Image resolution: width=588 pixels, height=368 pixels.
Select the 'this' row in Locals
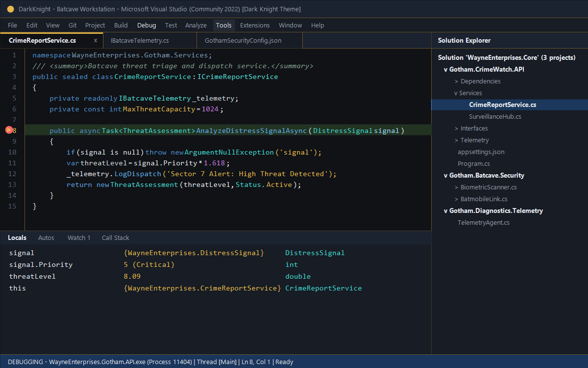click(216, 288)
